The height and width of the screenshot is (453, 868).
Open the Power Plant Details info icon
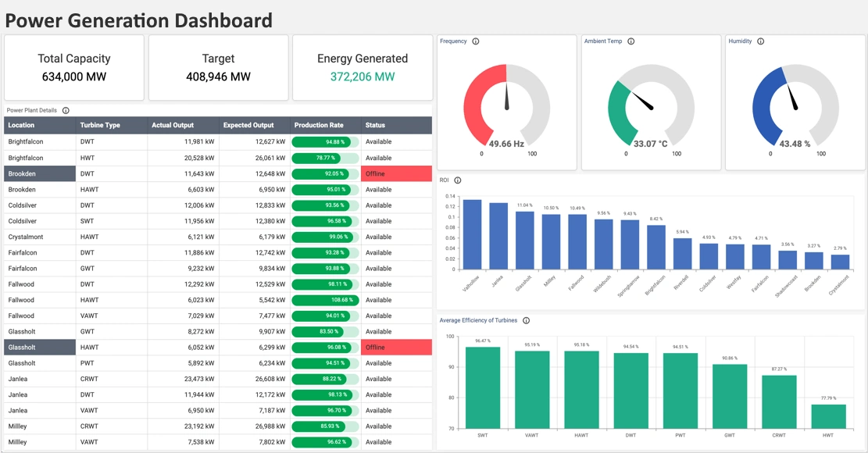[x=66, y=110]
